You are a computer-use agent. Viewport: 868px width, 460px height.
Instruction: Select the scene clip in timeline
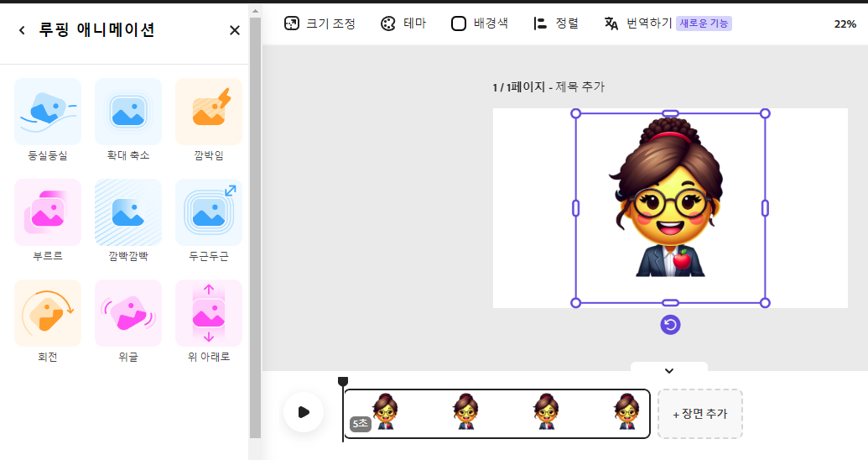tap(496, 414)
